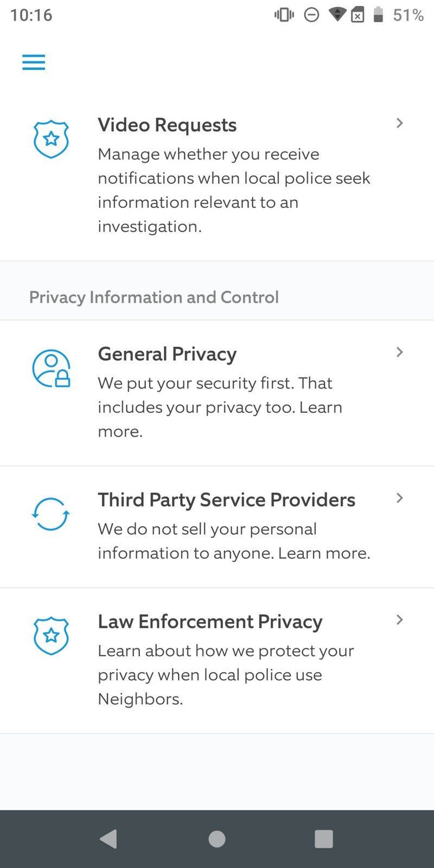This screenshot has width=434, height=868.
Task: Click Learn more in Third Party Service Providers
Action: (x=324, y=553)
